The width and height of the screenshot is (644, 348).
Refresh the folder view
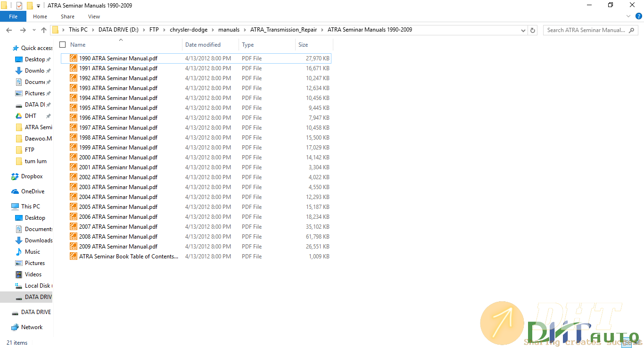click(x=533, y=30)
